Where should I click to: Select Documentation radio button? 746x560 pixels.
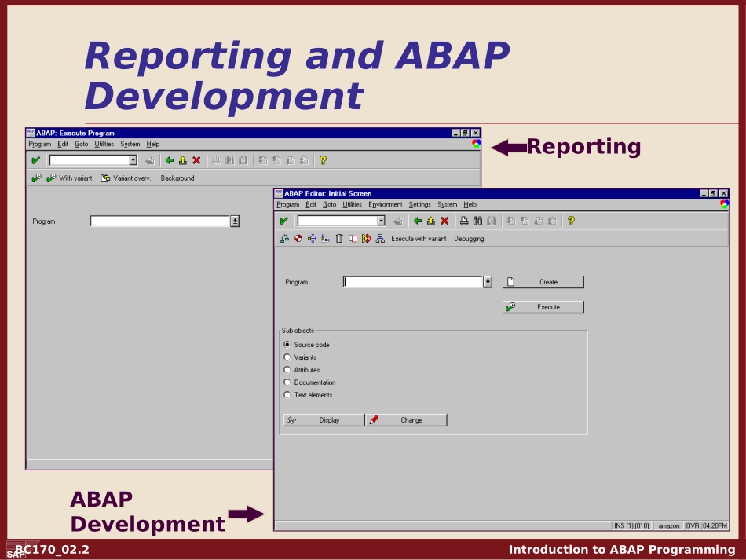[287, 382]
